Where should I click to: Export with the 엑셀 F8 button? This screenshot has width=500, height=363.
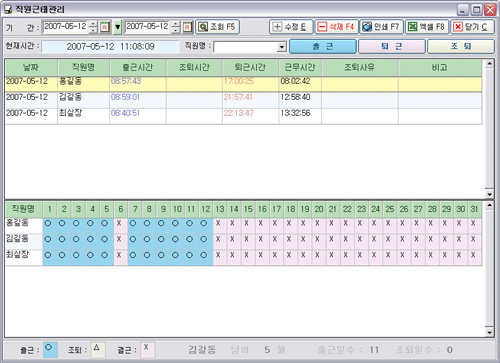(x=427, y=27)
